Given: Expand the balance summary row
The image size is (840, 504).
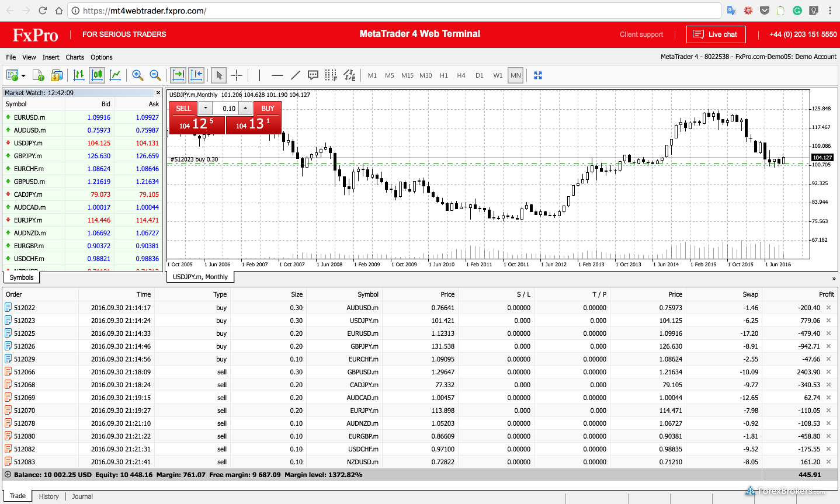Looking at the screenshot, I should coord(8,475).
